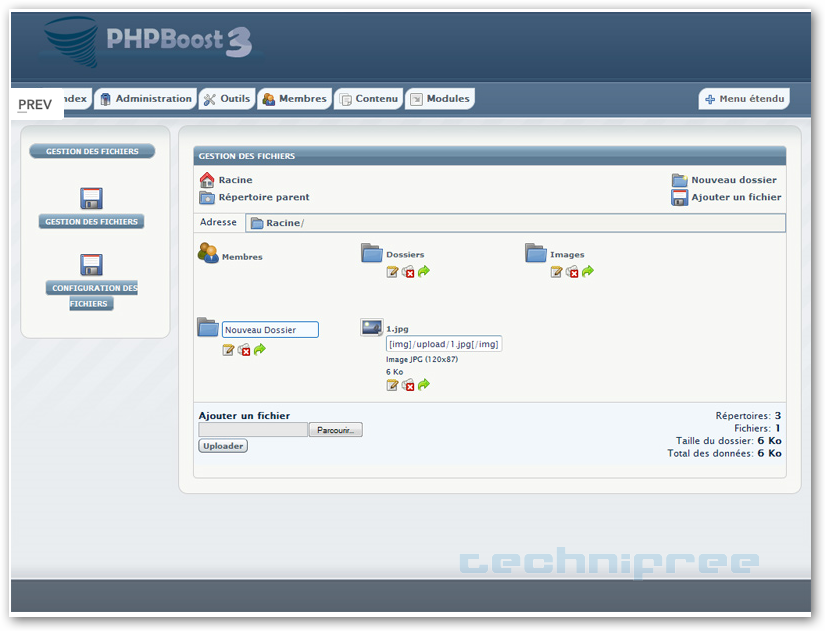Open the Outils menu

tap(226, 99)
